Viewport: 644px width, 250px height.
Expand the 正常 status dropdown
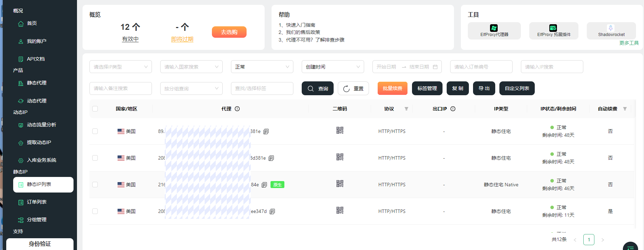262,67
